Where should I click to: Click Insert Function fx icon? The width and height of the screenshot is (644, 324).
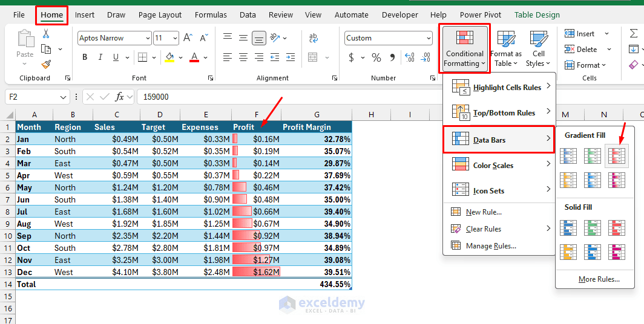click(119, 97)
